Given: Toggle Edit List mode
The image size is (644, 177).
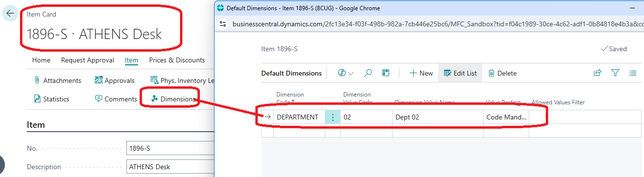Looking at the screenshot, I should [460, 73].
